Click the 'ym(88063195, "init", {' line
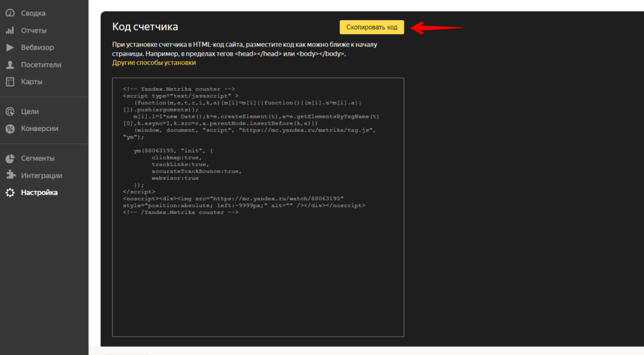The image size is (644, 355). pos(174,151)
